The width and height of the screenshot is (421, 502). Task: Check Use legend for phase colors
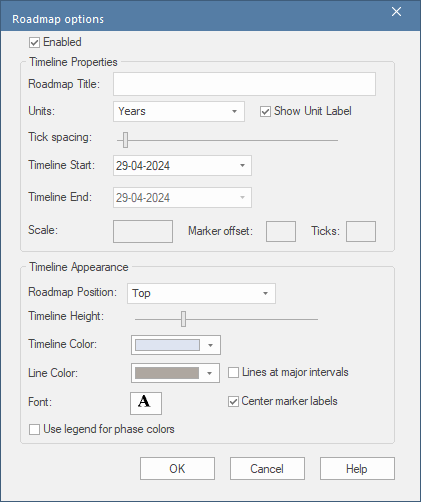coord(34,429)
